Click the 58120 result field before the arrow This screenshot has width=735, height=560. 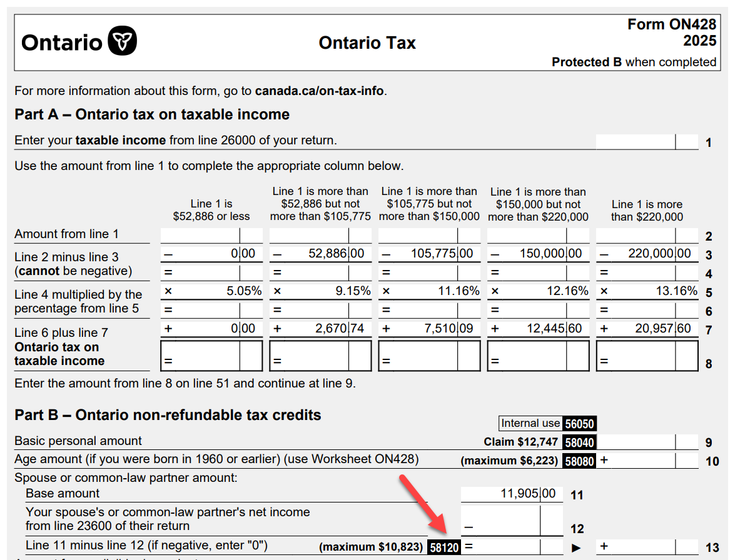click(512, 547)
